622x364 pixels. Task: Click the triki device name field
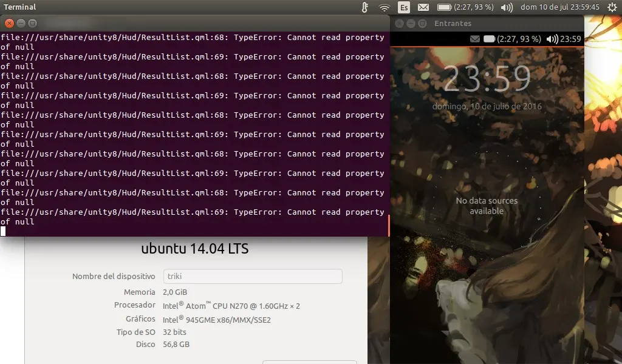click(252, 276)
